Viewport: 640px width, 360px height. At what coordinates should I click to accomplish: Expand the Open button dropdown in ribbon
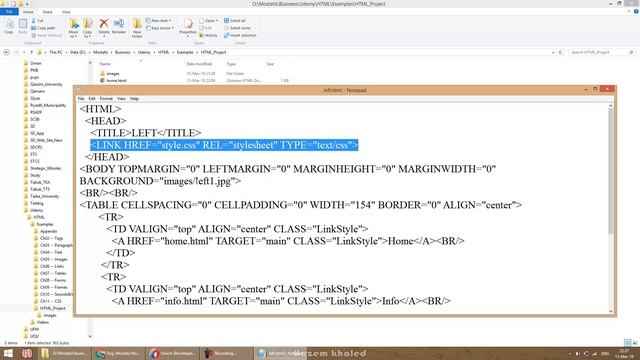(x=217, y=20)
